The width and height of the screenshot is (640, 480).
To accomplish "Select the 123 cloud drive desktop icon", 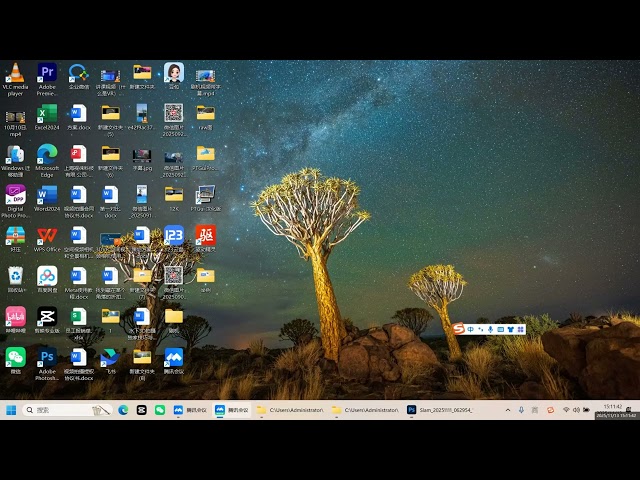I will click(174, 239).
